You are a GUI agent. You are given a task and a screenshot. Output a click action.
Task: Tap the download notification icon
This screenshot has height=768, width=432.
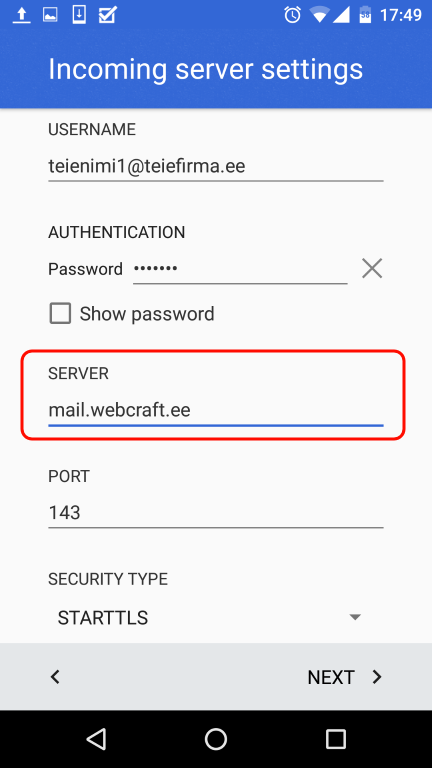[79, 15]
